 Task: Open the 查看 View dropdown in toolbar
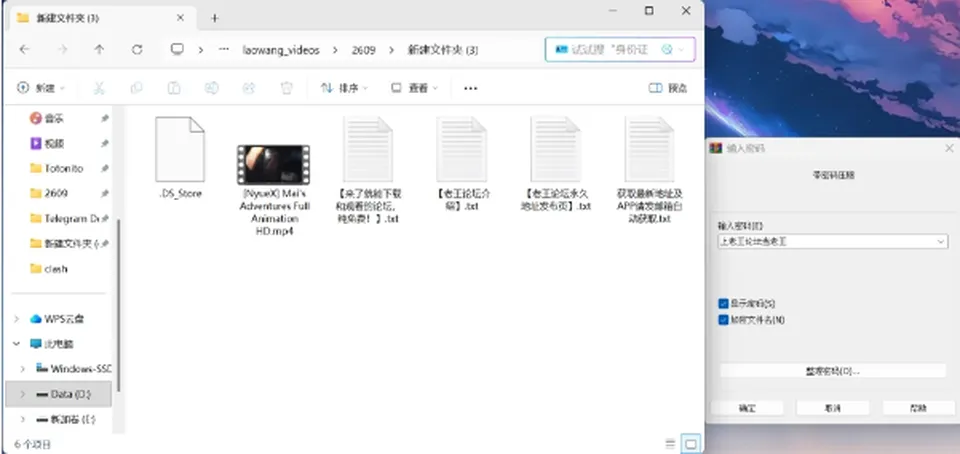pos(415,88)
